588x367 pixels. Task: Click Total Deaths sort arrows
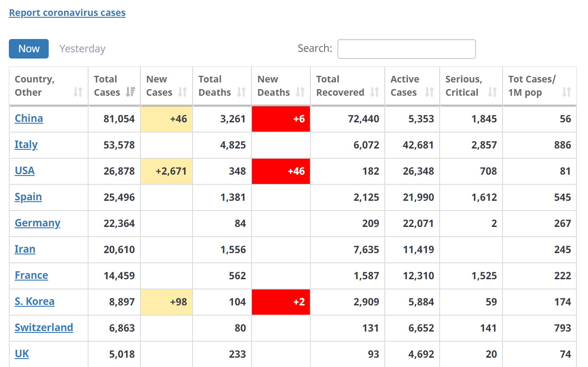tap(241, 92)
